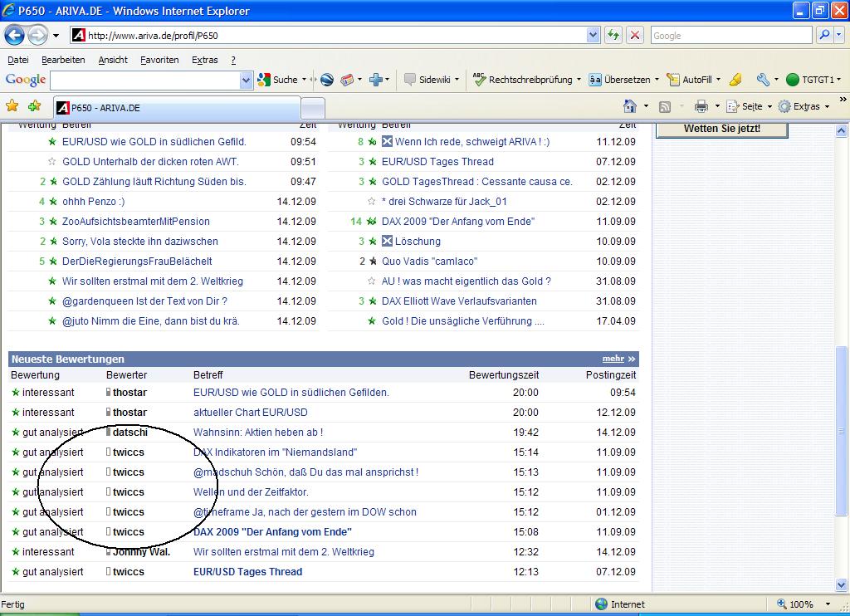Open the Sidewiki toolbar button
The image size is (850, 616).
[427, 80]
